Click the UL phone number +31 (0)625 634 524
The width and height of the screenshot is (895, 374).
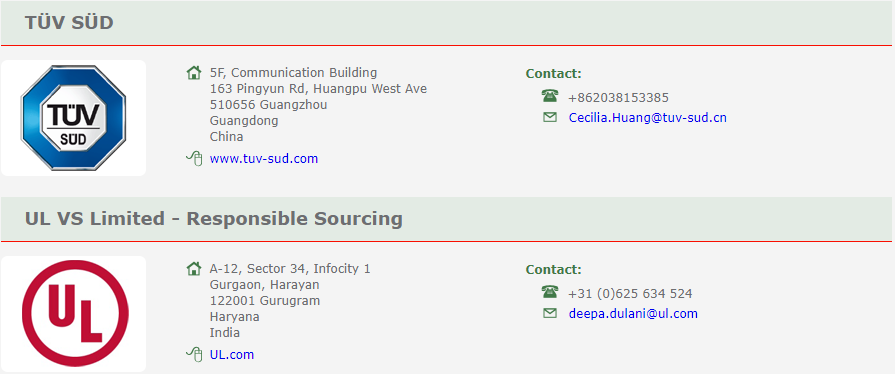(630, 294)
